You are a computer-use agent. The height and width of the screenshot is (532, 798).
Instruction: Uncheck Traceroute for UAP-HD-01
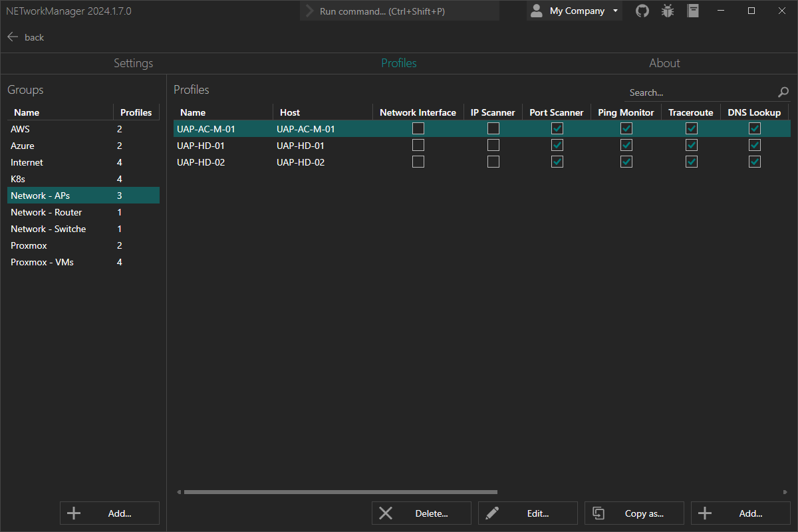point(691,145)
